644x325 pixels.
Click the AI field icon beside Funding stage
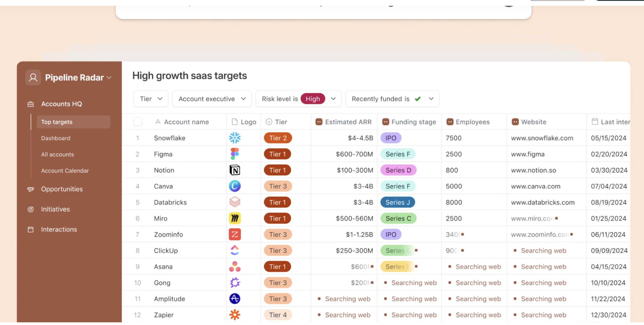point(386,122)
